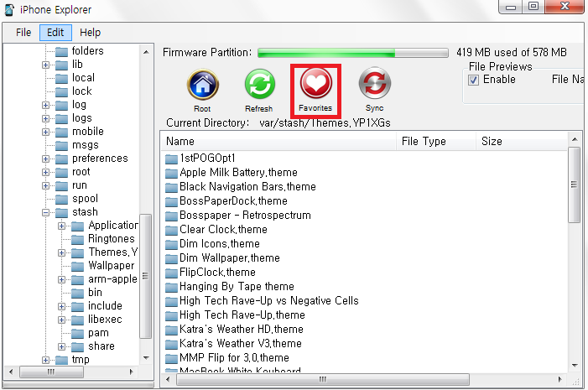
Task: Click folder icon beside FlipClock.theme
Action: (171, 273)
